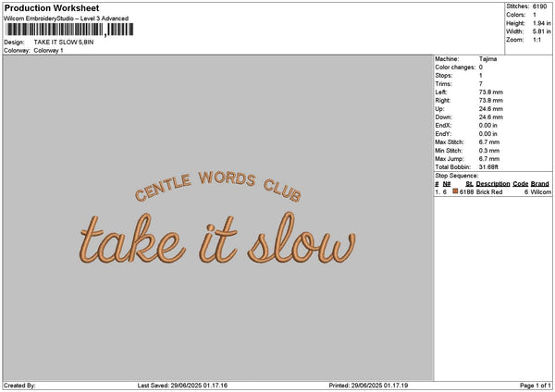Click the 'Description' column header
The image size is (555, 392).
coord(493,184)
